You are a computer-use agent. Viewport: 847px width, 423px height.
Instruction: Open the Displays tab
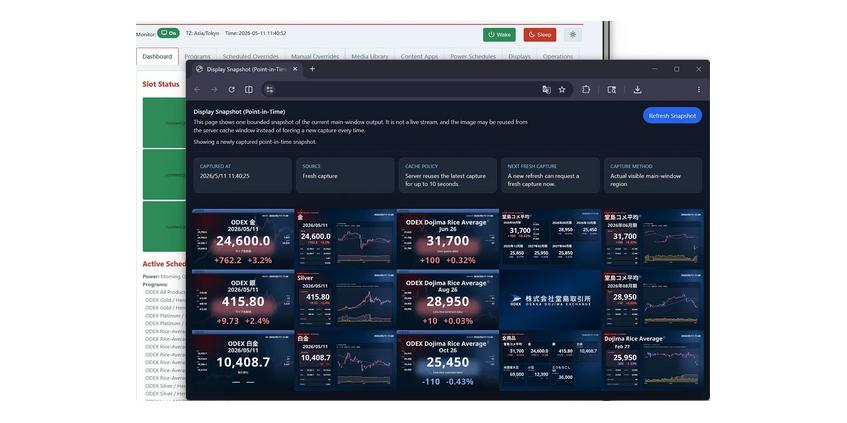click(x=519, y=56)
